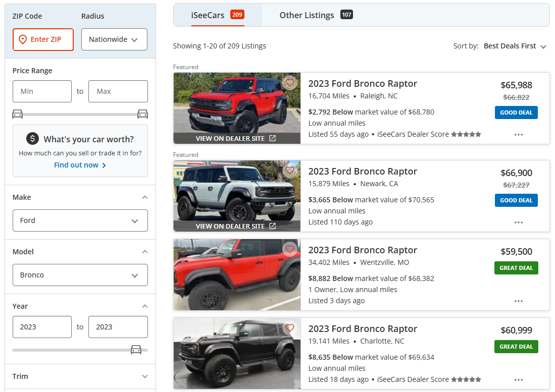Click GOOD DEAL badge on $66,900 listing
555x392 pixels.
516,200
